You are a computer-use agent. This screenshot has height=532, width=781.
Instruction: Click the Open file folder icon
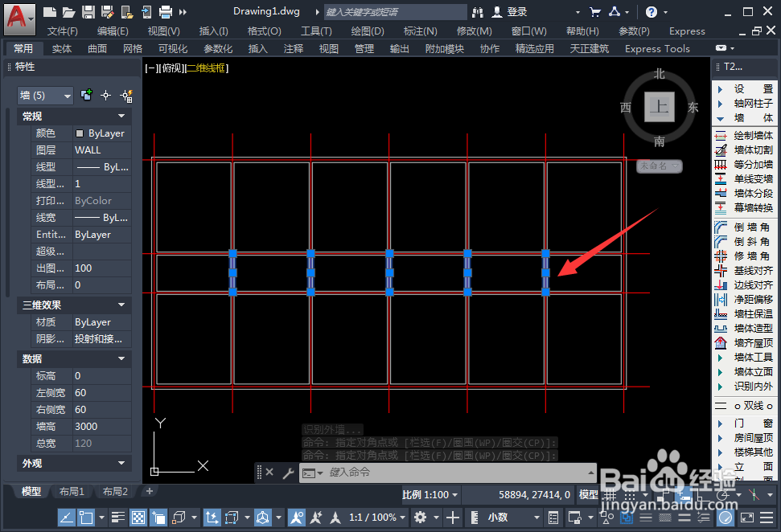[68, 12]
